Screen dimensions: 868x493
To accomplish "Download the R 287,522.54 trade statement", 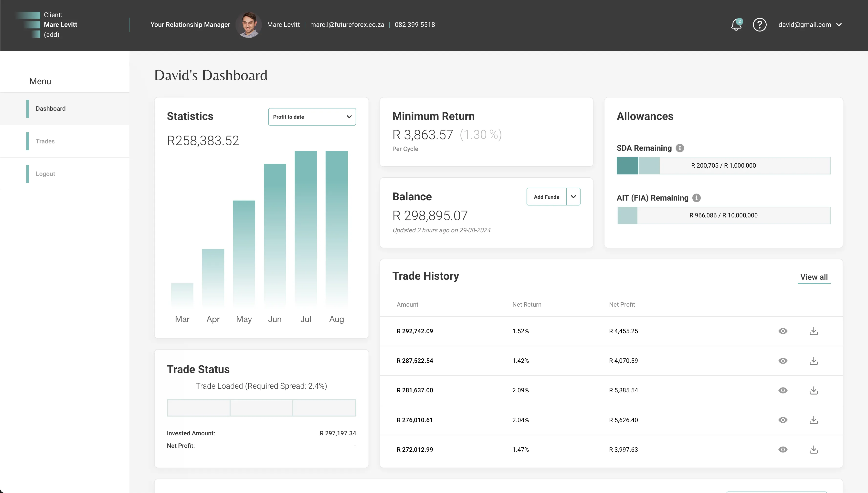I will tap(814, 361).
